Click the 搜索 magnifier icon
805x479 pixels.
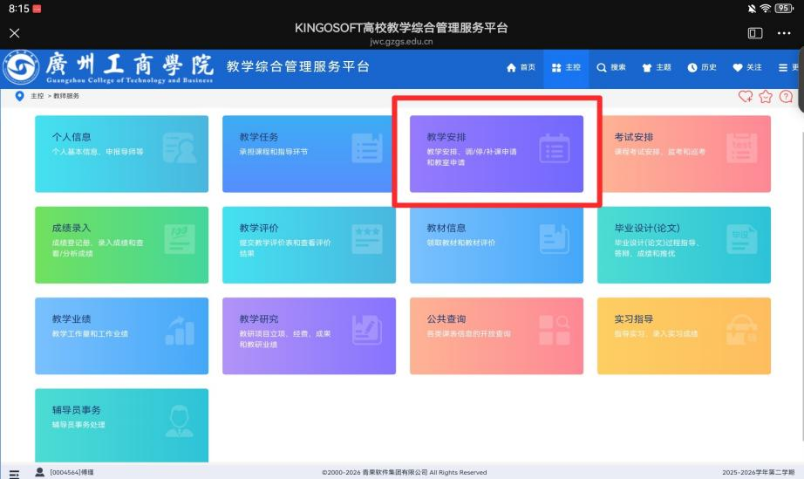(x=602, y=67)
